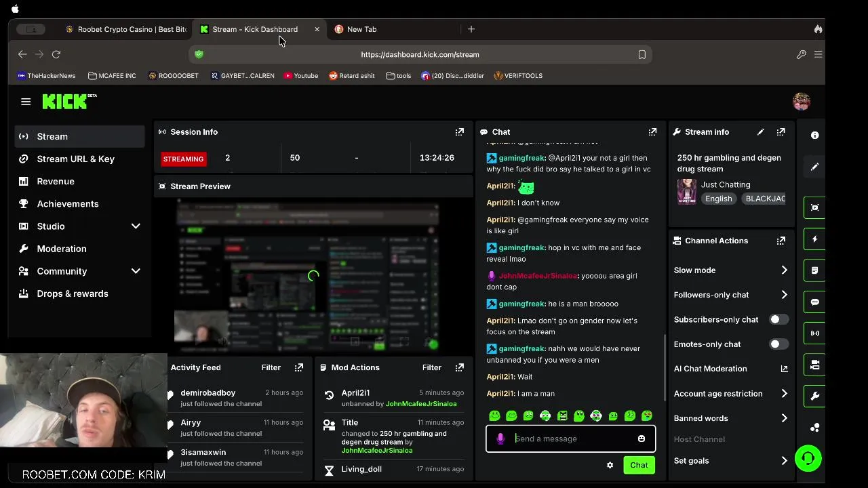Open Moderation in sidebar

80,249
